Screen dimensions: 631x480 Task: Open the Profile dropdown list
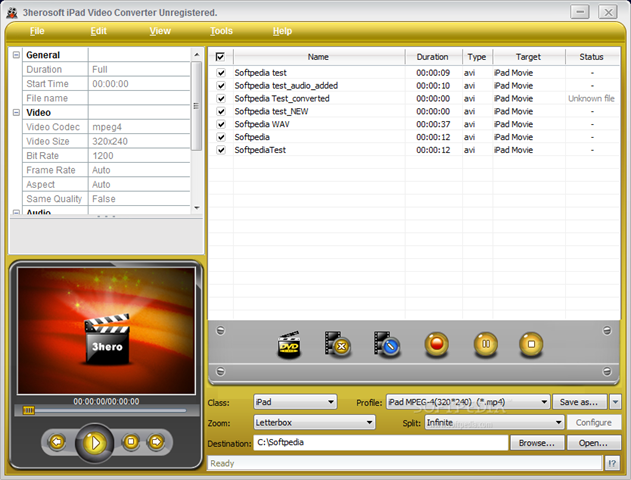pyautogui.click(x=468, y=402)
